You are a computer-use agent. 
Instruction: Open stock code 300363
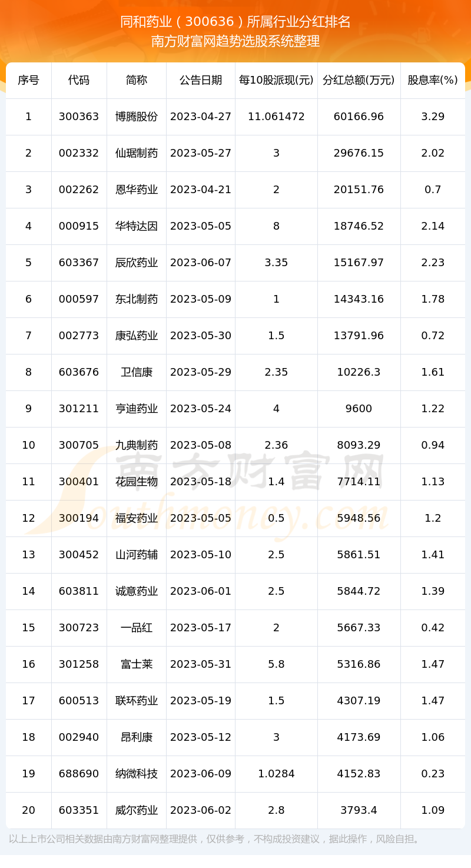tap(79, 117)
